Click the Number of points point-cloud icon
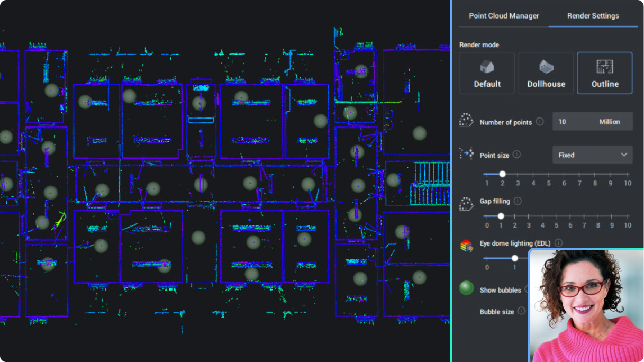This screenshot has height=362, width=644. pyautogui.click(x=465, y=120)
